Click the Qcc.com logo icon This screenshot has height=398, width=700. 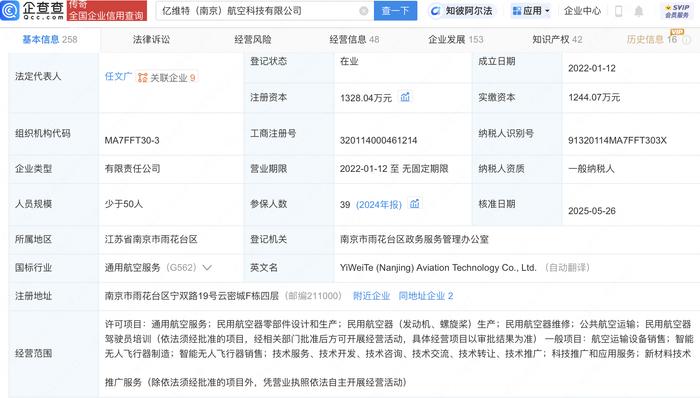10,10
